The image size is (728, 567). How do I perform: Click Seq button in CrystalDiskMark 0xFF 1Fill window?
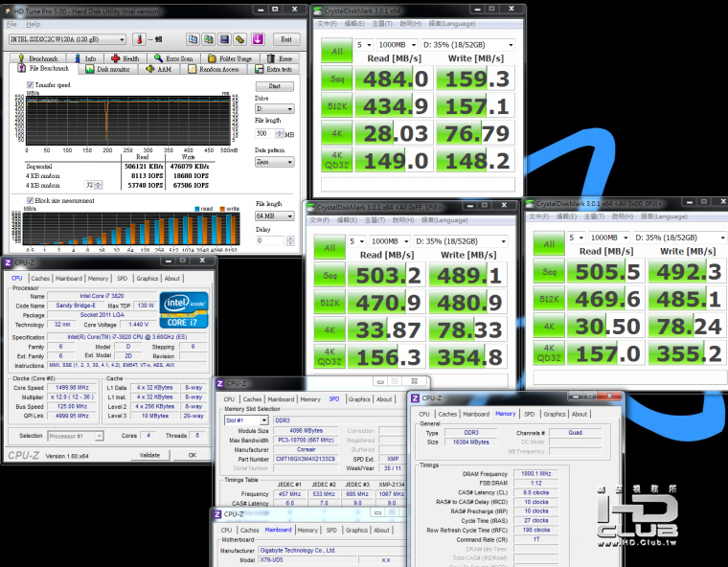click(330, 276)
